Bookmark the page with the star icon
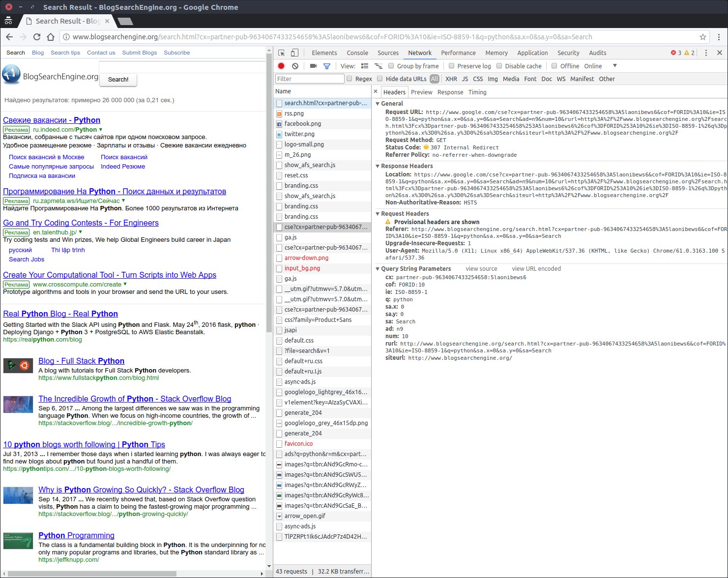 [702, 36]
